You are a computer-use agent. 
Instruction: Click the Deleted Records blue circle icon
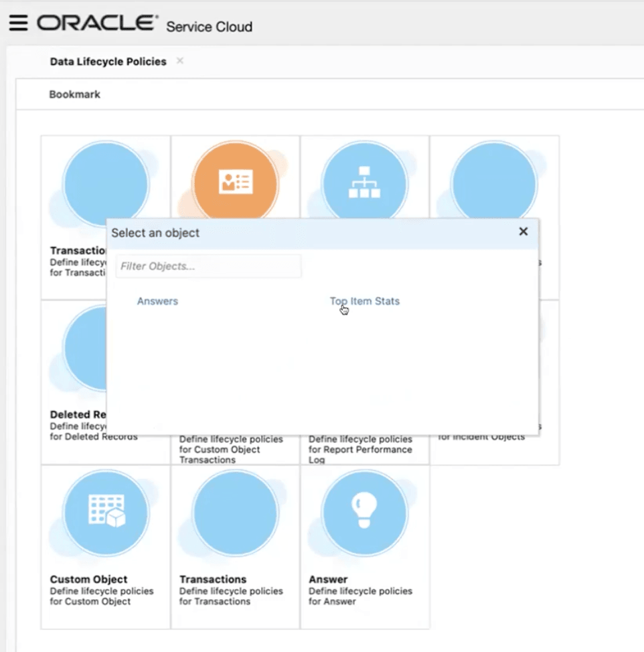85,347
